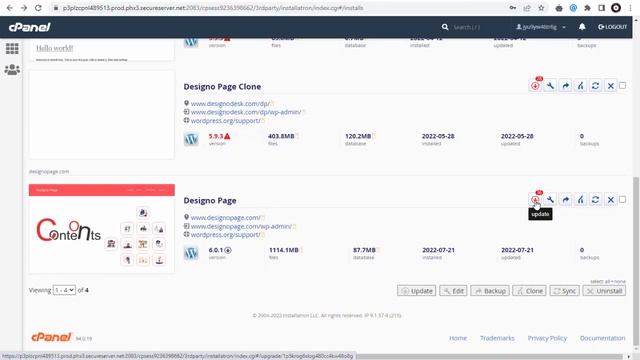640x360 pixels.
Task: Click the backup arrow icon for Designo Page
Action: pos(565,200)
